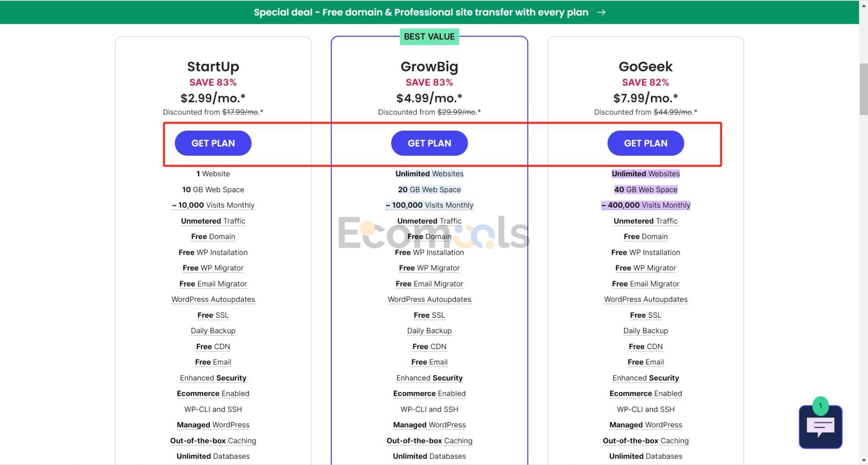Click GoGeek 'Free WP Migrator' feature
This screenshot has height=465, width=868.
click(x=646, y=268)
